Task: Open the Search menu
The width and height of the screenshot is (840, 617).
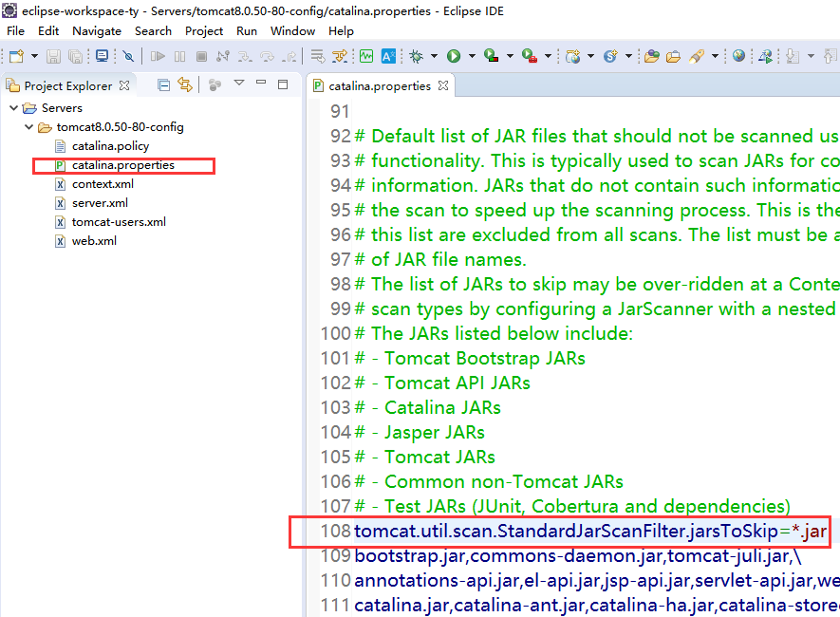Action: point(153,31)
